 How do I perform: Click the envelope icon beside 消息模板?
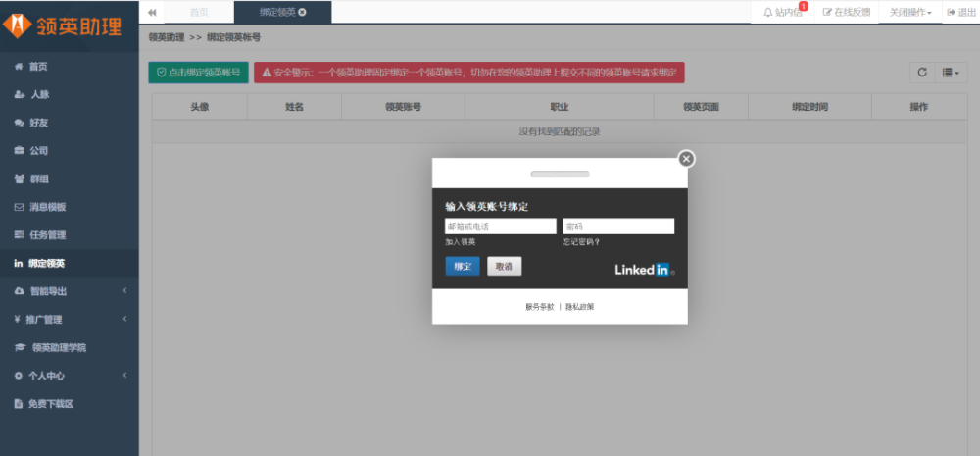tap(19, 207)
